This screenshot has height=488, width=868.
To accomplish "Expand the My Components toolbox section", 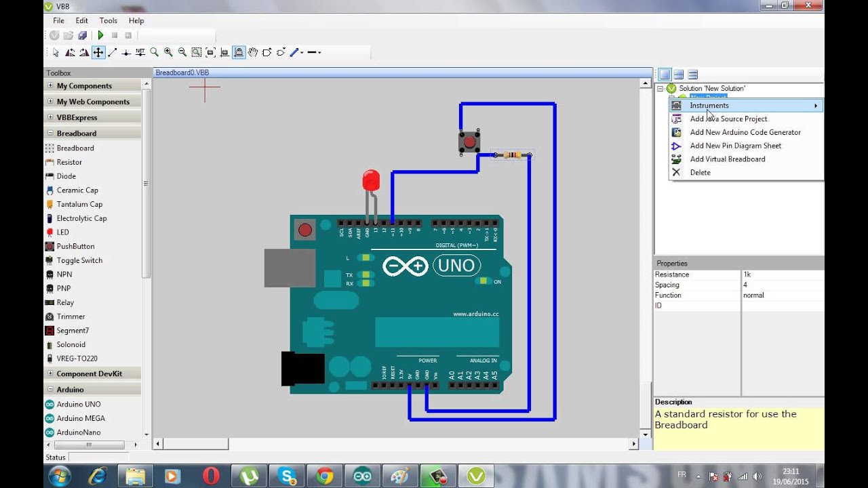I will click(x=50, y=85).
